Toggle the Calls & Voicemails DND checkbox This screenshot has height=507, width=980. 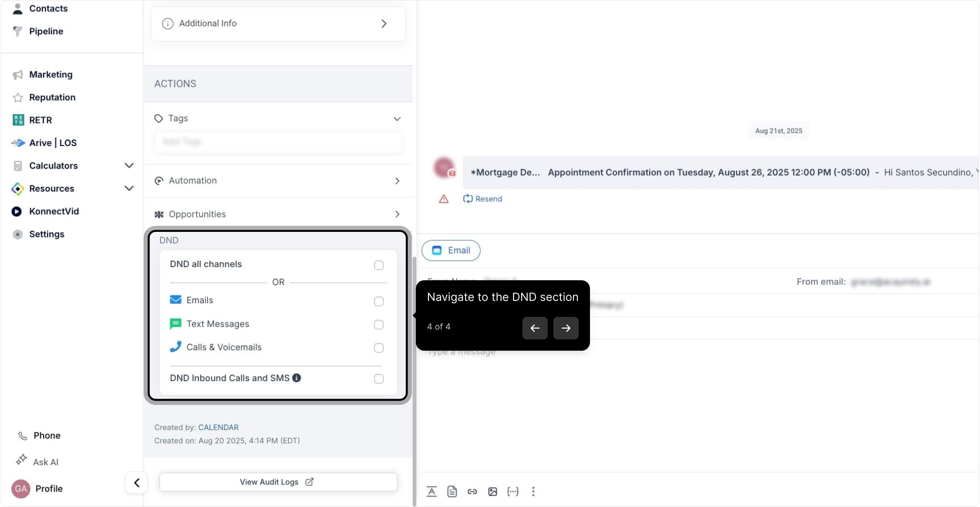[379, 348]
